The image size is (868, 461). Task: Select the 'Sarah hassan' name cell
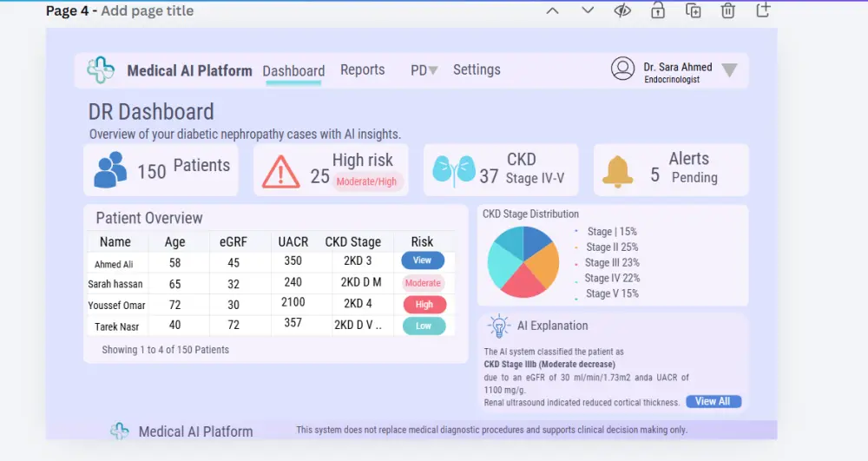[x=115, y=284]
